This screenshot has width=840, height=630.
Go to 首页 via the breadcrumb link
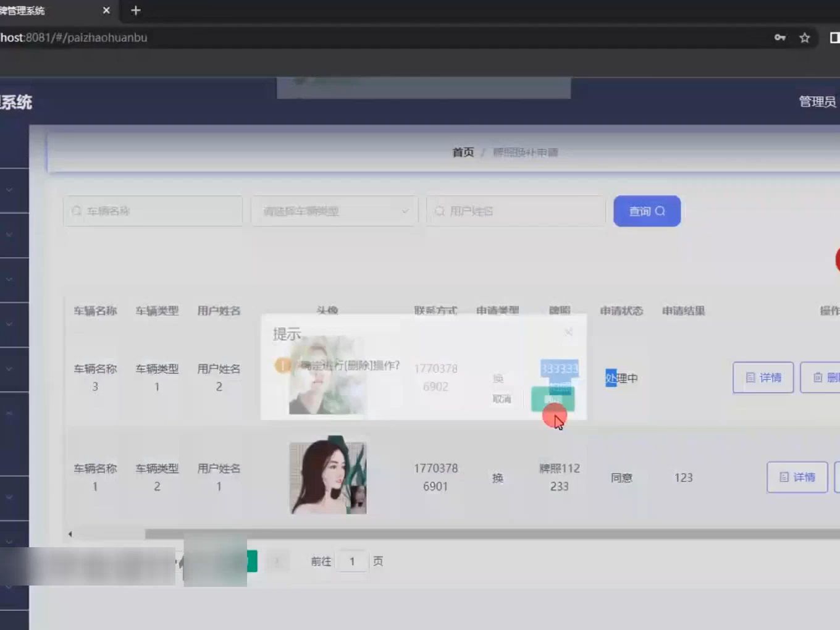[x=463, y=152]
